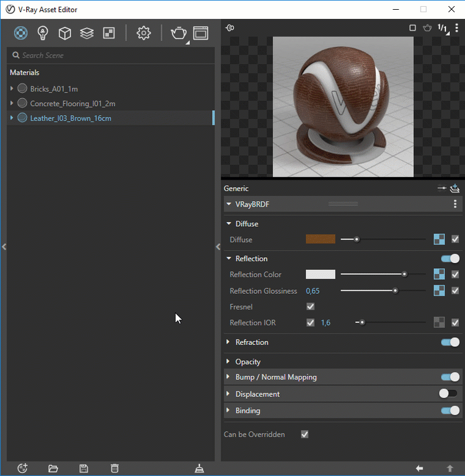Click the Search Scene field
Image resolution: width=465 pixels, height=476 pixels.
[x=110, y=55]
